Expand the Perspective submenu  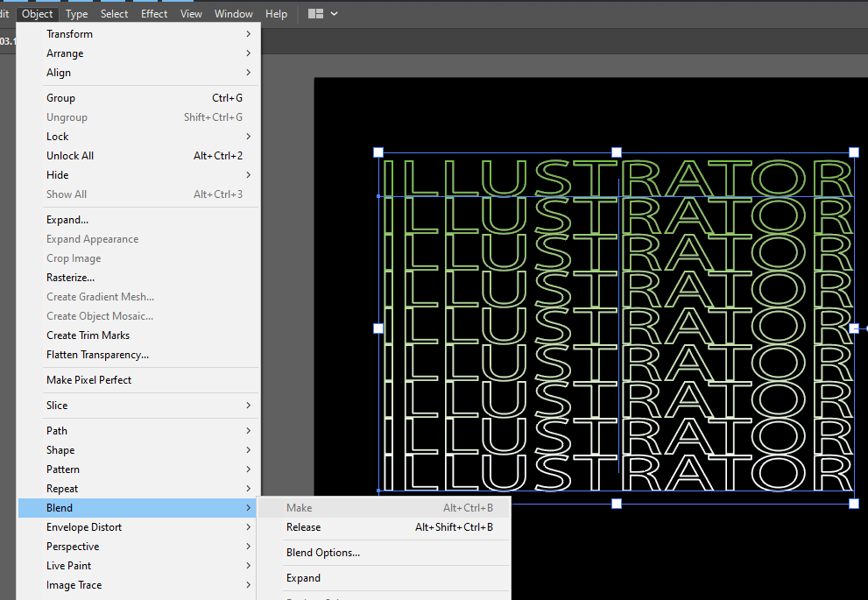(x=138, y=547)
